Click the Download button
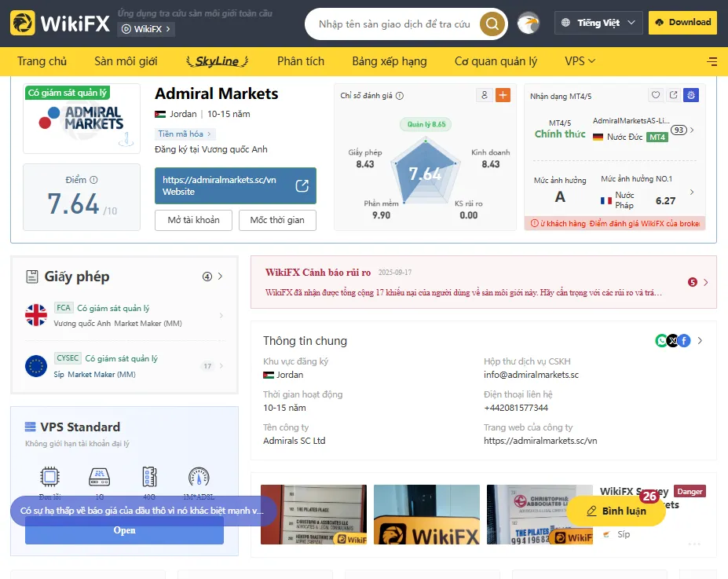 pyautogui.click(x=682, y=23)
